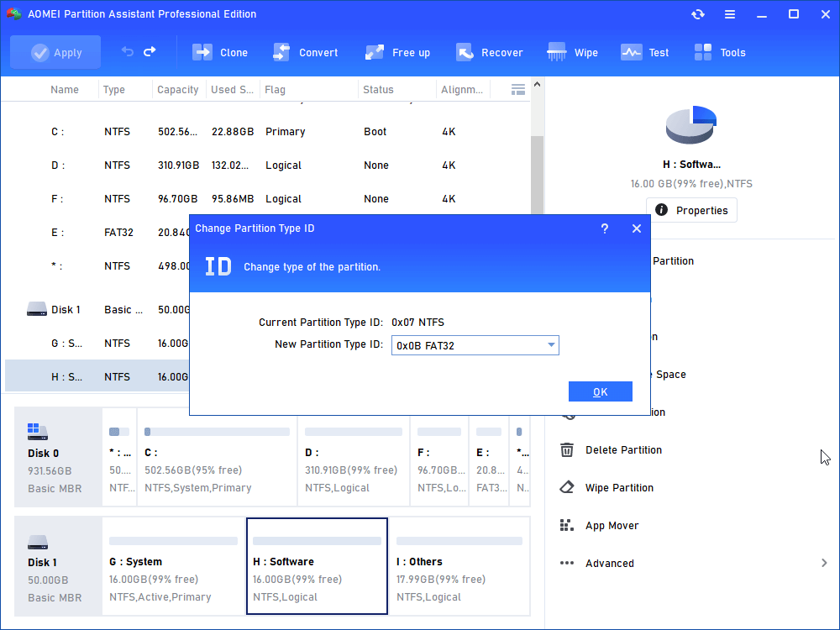Click the eraser Wipe Partition icon
The height and width of the screenshot is (630, 840).
point(567,487)
